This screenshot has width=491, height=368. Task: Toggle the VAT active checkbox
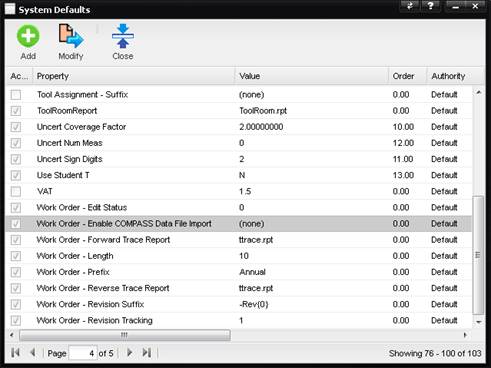[16, 191]
